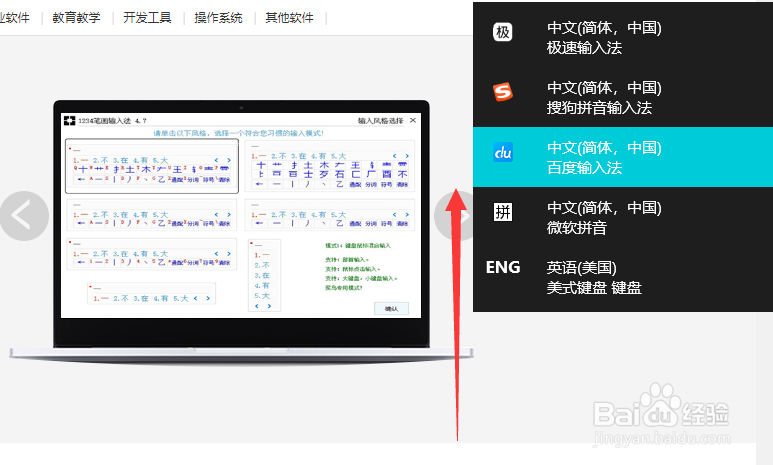Viewport: 773px width, 465px height.
Task: Select 百度输入法 input method
Action: click(623, 157)
